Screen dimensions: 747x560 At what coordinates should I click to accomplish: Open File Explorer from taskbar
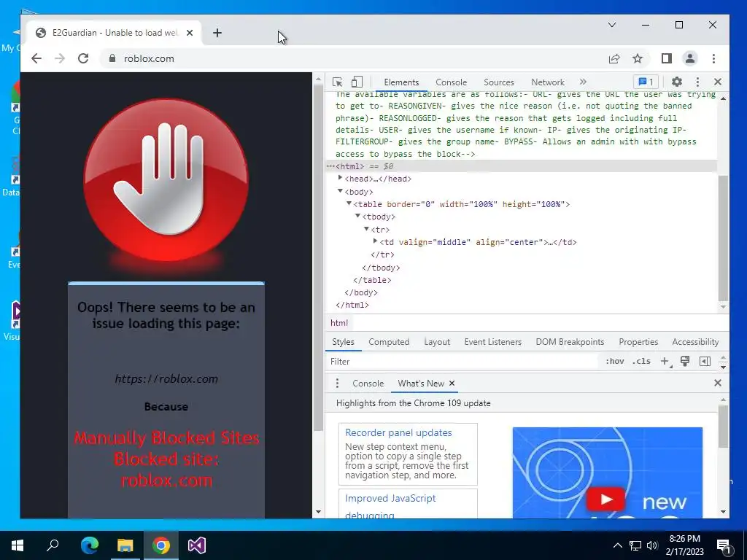(125, 545)
